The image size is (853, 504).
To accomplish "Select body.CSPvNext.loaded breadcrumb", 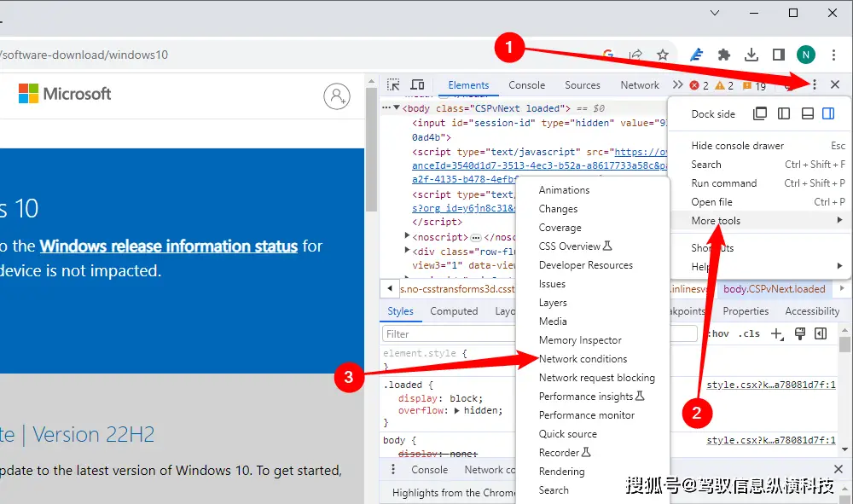I will click(x=775, y=289).
